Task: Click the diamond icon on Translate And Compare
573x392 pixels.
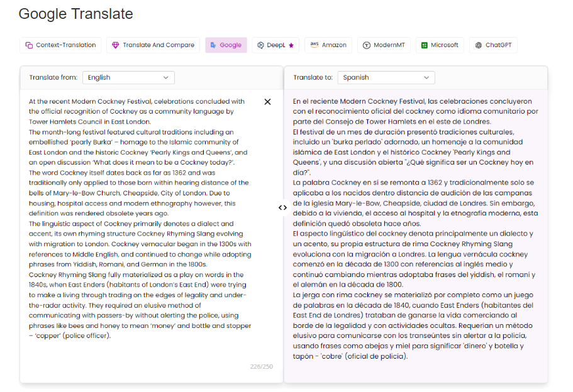Action: point(116,45)
